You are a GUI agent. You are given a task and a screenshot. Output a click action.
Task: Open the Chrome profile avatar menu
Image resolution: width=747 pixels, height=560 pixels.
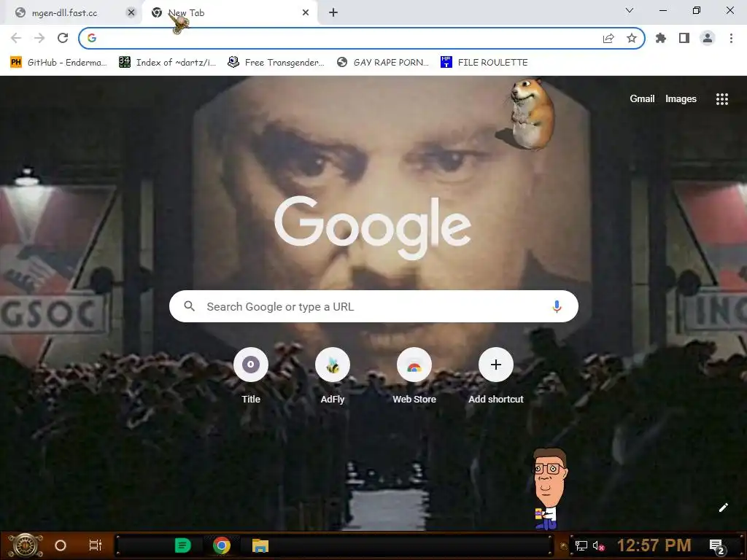click(708, 38)
